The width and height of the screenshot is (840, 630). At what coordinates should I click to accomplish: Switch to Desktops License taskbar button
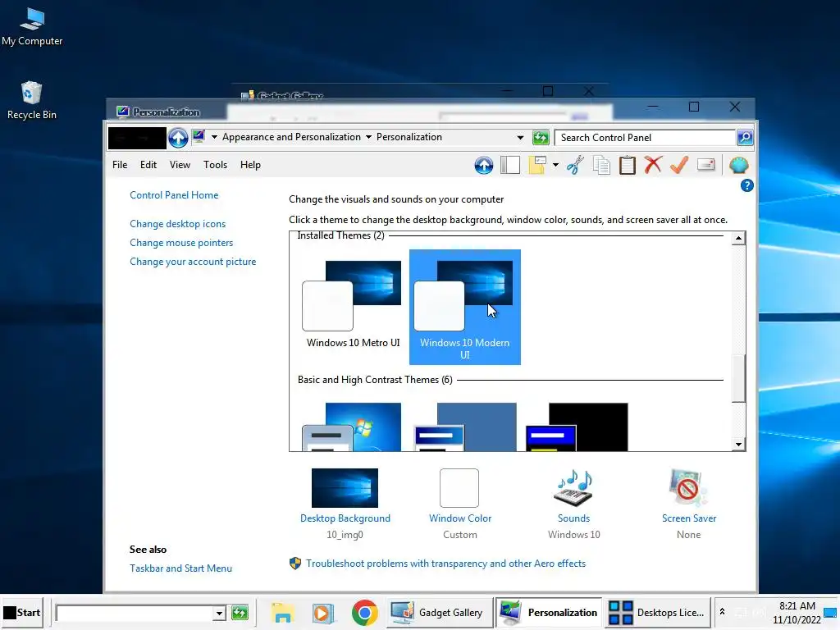coord(657,612)
